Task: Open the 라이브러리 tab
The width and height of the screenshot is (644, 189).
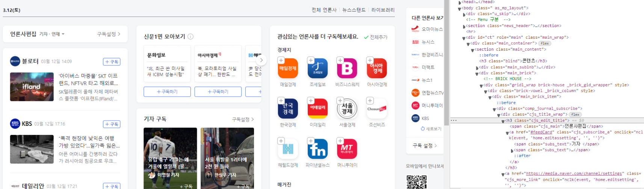Action: [383, 10]
